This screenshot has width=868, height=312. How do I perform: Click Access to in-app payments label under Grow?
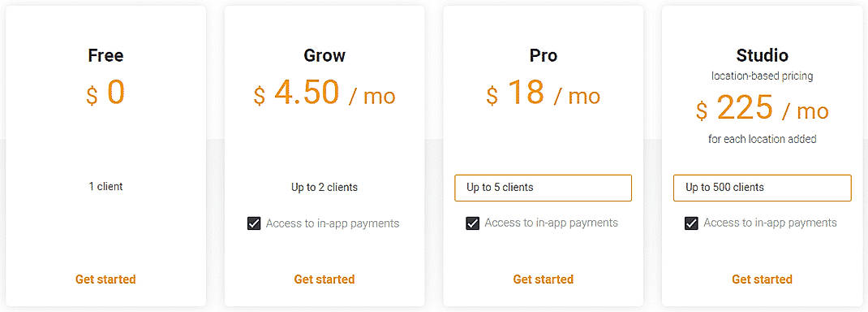click(333, 223)
